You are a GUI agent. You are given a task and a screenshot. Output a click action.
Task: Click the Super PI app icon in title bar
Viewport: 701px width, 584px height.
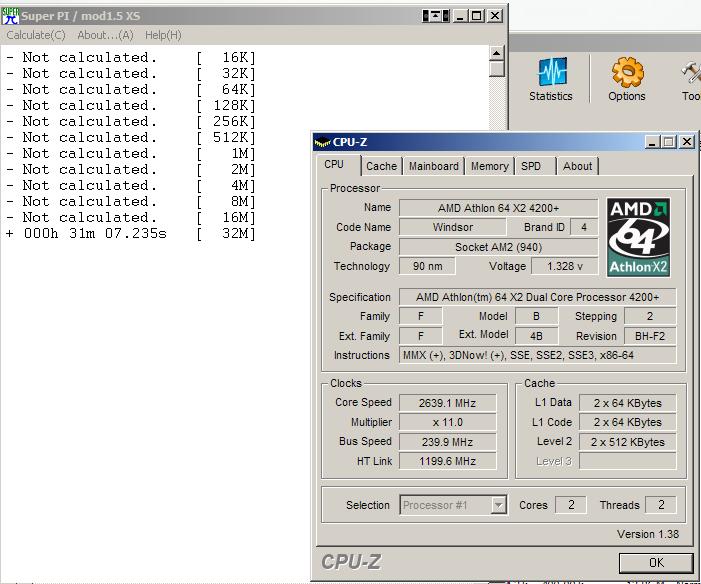point(10,16)
